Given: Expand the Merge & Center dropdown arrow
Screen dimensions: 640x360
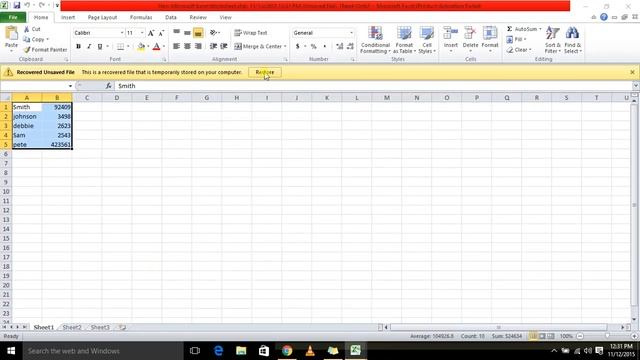Looking at the screenshot, I should pos(285,47).
